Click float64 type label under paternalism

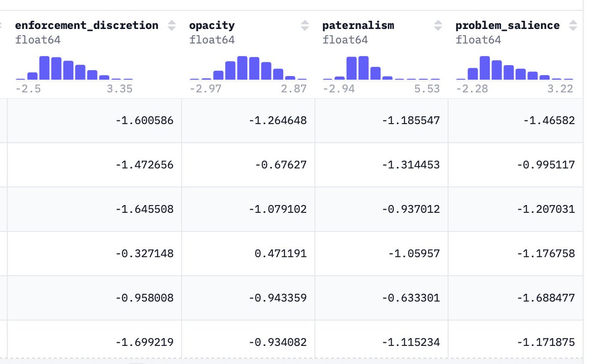[x=345, y=40]
